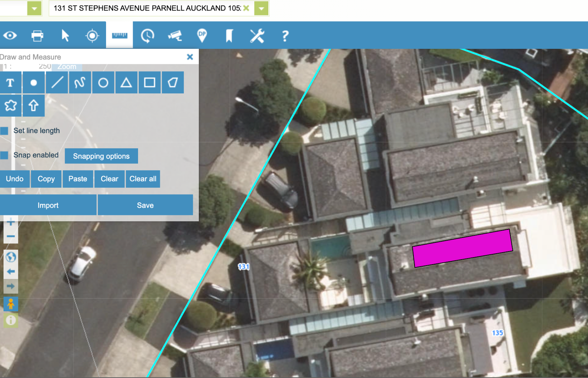The width and height of the screenshot is (588, 378).
Task: Open the Help question mark menu
Action: tap(285, 35)
